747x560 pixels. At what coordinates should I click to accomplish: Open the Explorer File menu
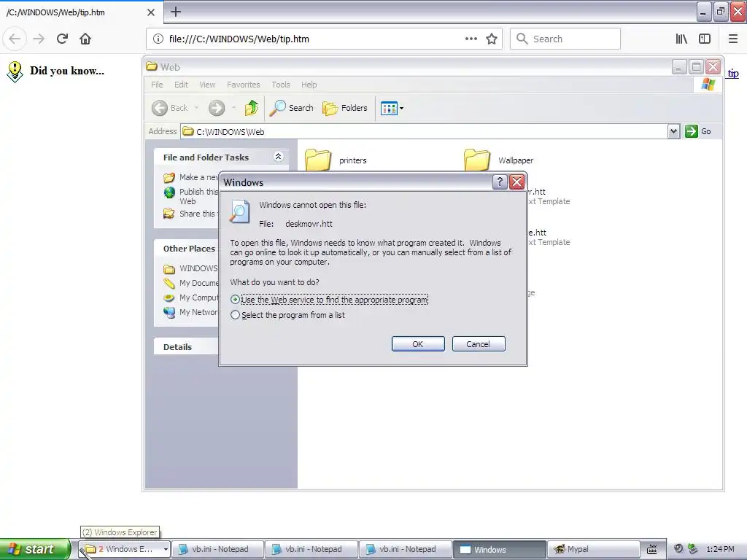tap(157, 85)
